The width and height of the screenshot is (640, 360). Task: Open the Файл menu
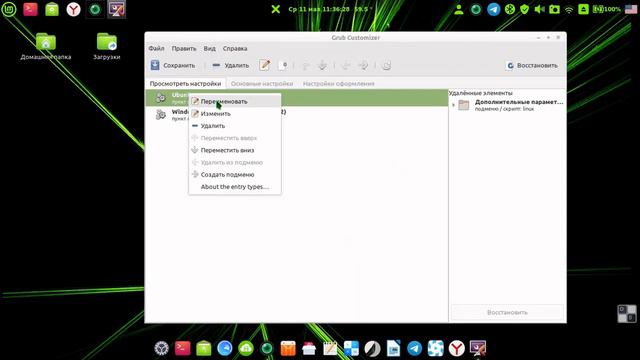[x=156, y=48]
